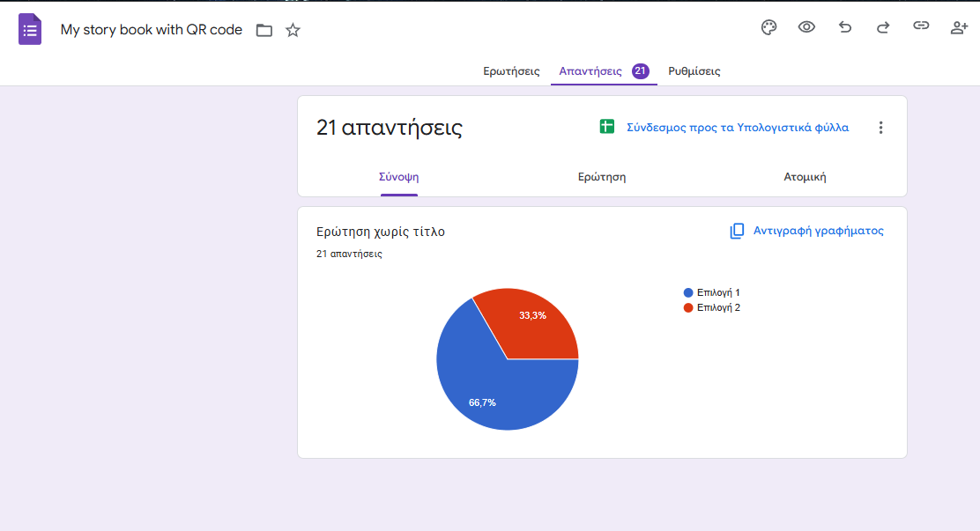Preview the form with eye icon

click(x=806, y=27)
